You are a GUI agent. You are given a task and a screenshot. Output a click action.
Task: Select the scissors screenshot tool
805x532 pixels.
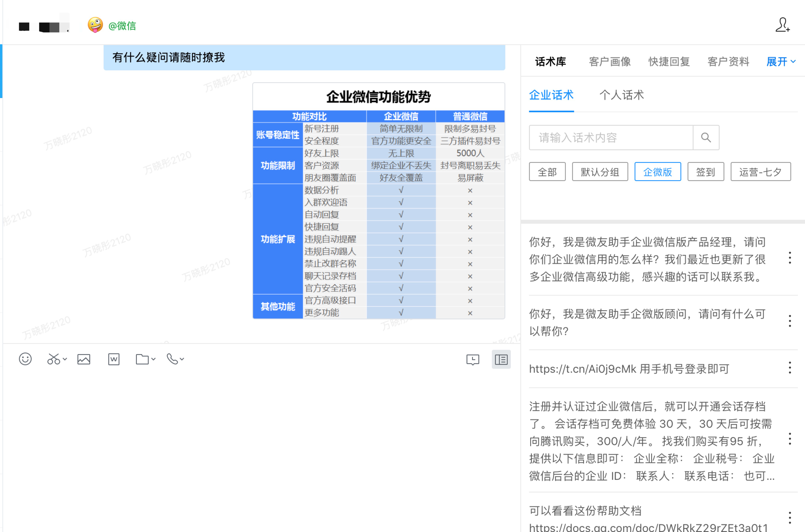(x=53, y=359)
